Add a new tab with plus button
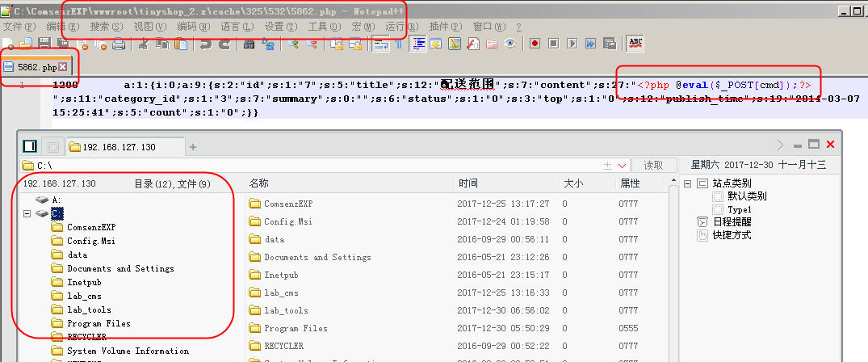The image size is (868, 362). 193,147
